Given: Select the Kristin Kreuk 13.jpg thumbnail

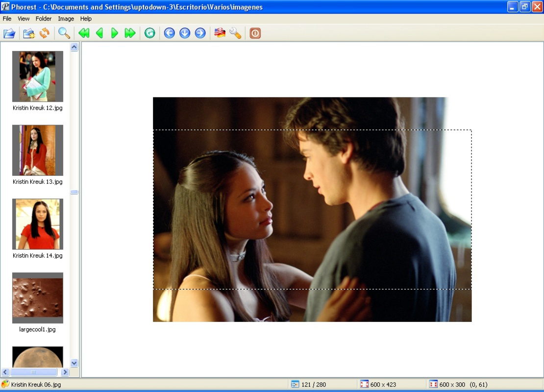Looking at the screenshot, I should [x=37, y=150].
